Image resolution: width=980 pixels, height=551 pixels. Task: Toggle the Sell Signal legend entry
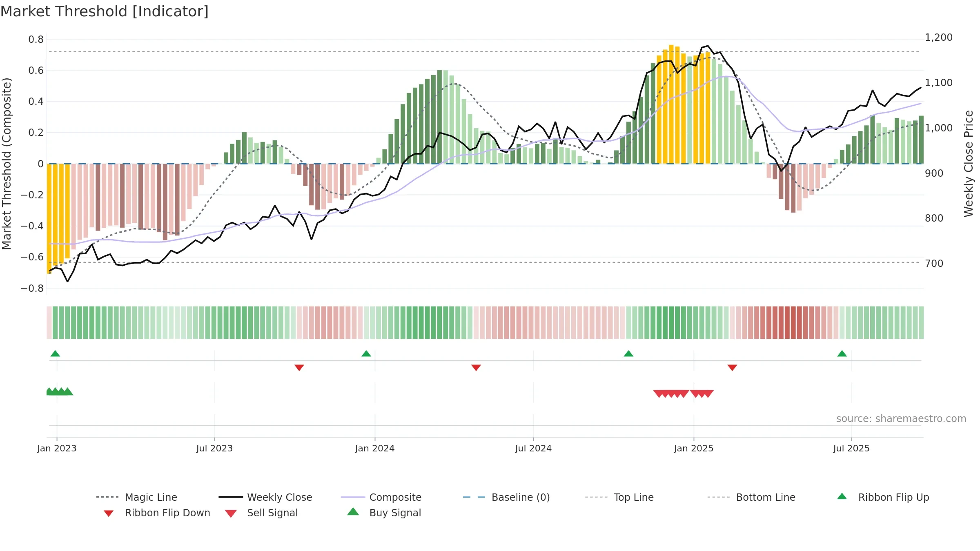(x=261, y=513)
